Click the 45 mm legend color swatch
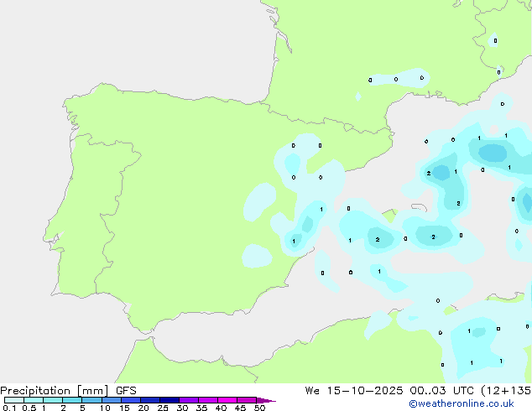Screen dimensions: 532x411 (247, 400)
